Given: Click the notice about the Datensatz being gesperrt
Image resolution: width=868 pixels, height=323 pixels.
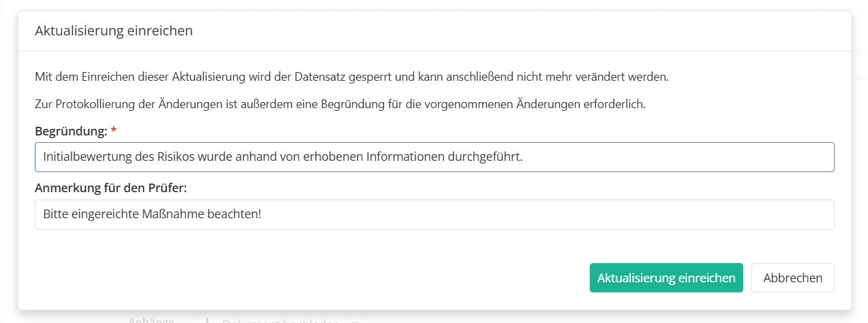Looking at the screenshot, I should (351, 77).
